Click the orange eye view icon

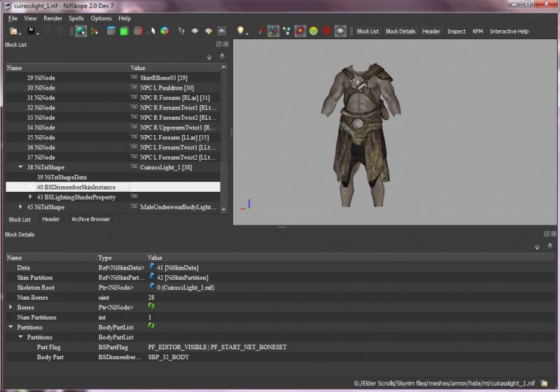pos(208,31)
